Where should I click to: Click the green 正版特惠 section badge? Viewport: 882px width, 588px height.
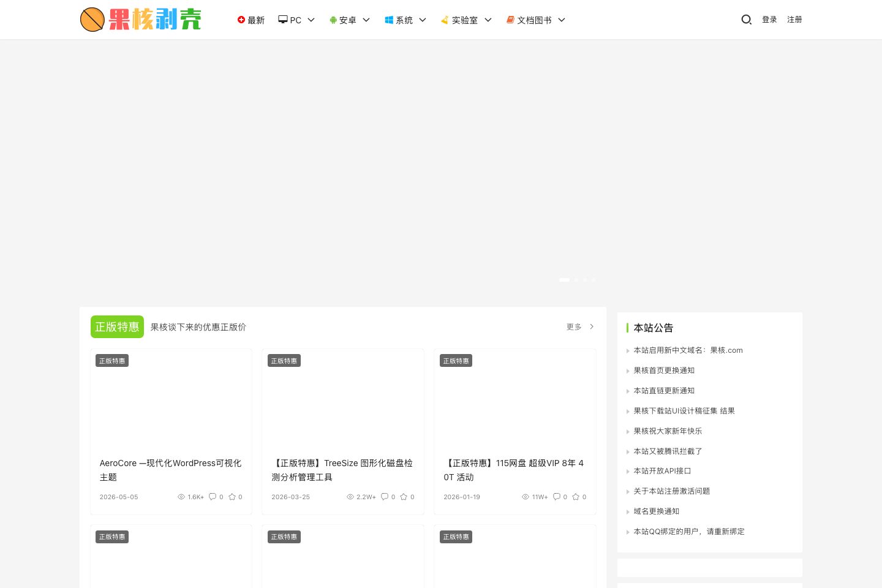pyautogui.click(x=117, y=327)
